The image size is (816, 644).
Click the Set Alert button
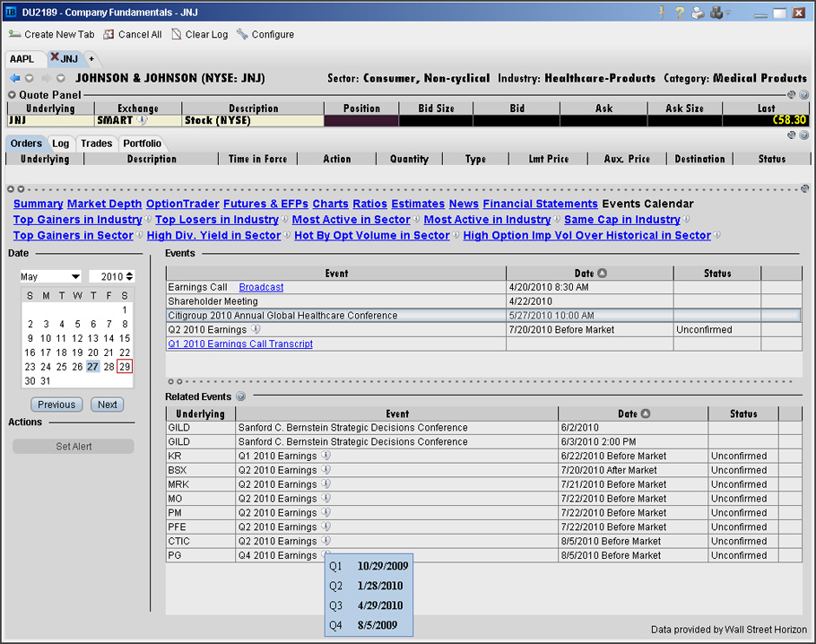[74, 446]
